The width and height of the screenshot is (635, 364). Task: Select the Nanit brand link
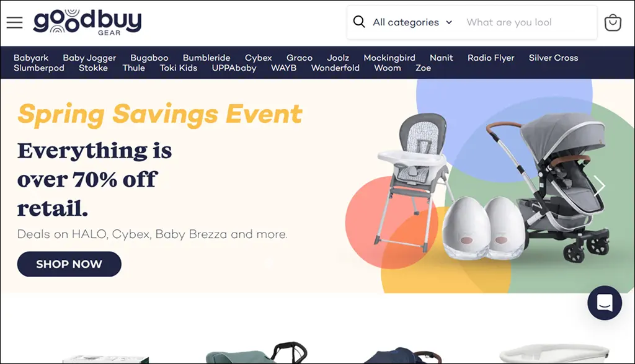[x=441, y=58]
